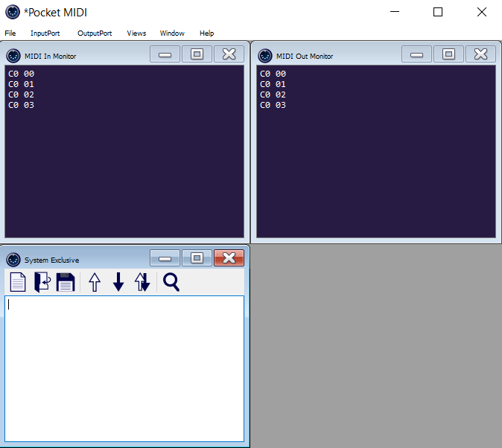Click the System Exclusive window title icon
This screenshot has height=448, width=502.
13,260
